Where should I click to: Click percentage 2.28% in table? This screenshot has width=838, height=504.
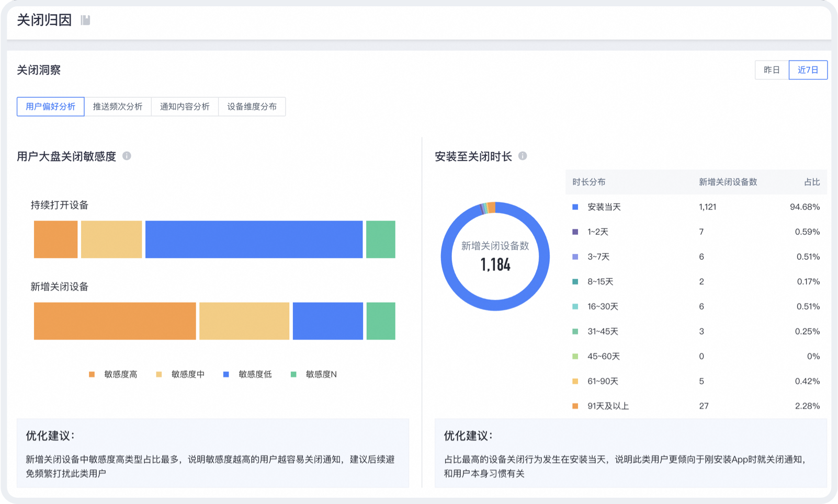[807, 406]
